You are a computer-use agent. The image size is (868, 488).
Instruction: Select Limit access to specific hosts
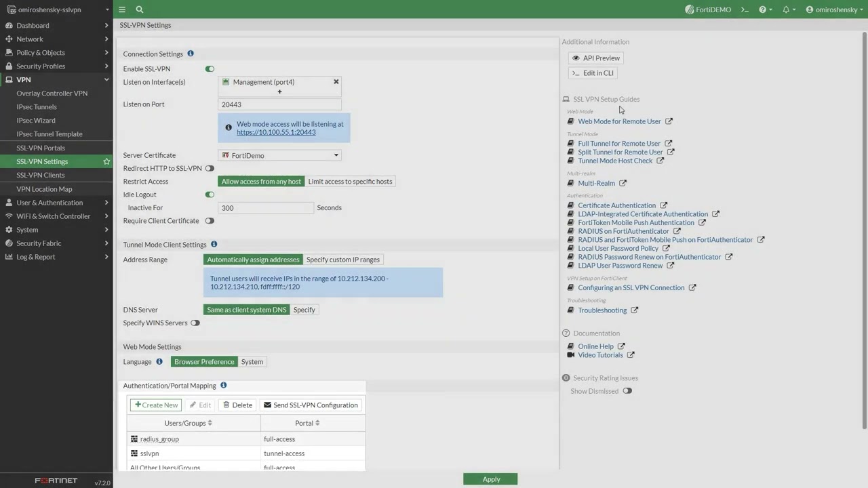[x=350, y=181]
